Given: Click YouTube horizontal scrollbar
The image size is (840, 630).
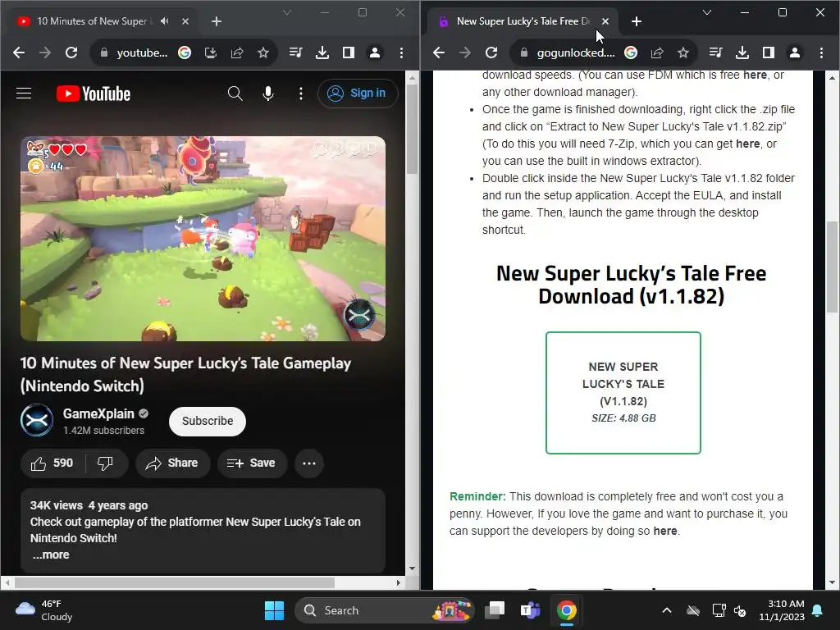Looking at the screenshot, I should pos(175,582).
